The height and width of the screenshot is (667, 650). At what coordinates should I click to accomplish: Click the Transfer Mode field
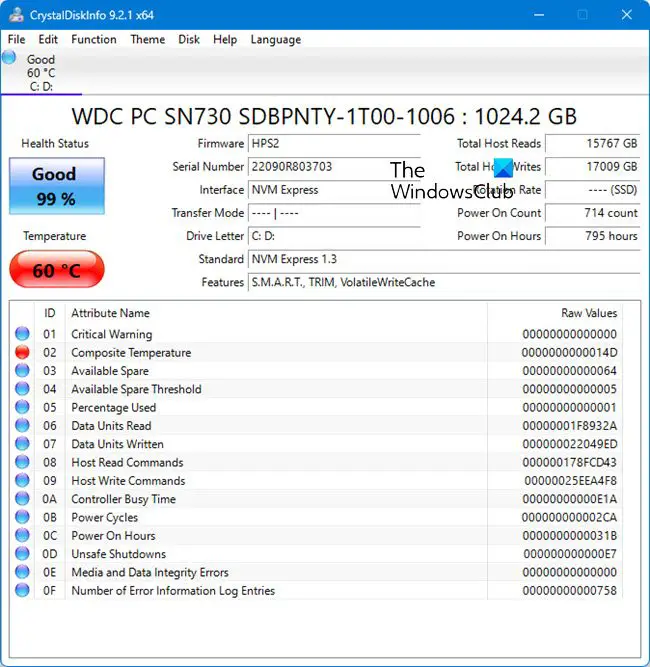pos(334,213)
